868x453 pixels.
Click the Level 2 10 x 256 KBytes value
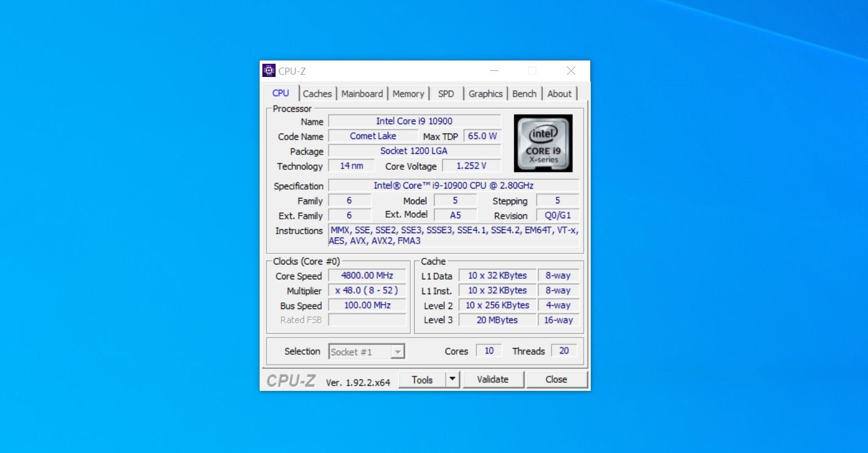[497, 305]
